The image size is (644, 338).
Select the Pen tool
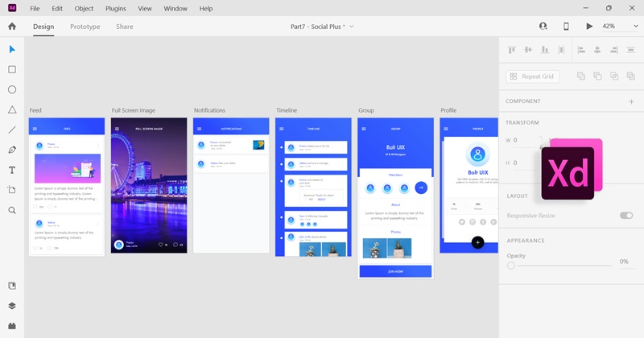pos(12,150)
